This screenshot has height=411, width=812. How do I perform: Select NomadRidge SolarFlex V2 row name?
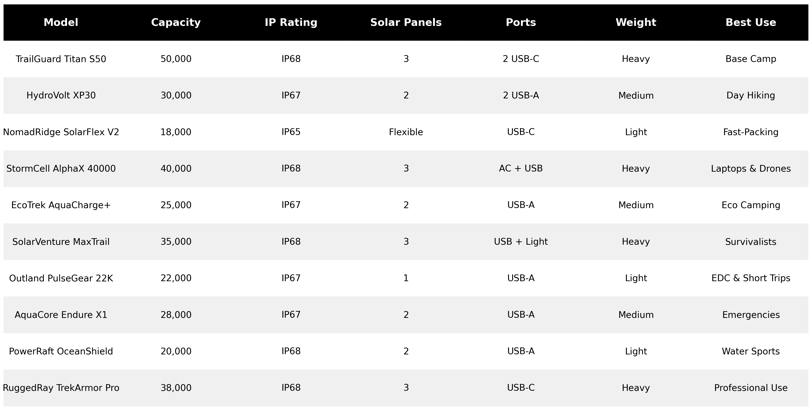(61, 132)
